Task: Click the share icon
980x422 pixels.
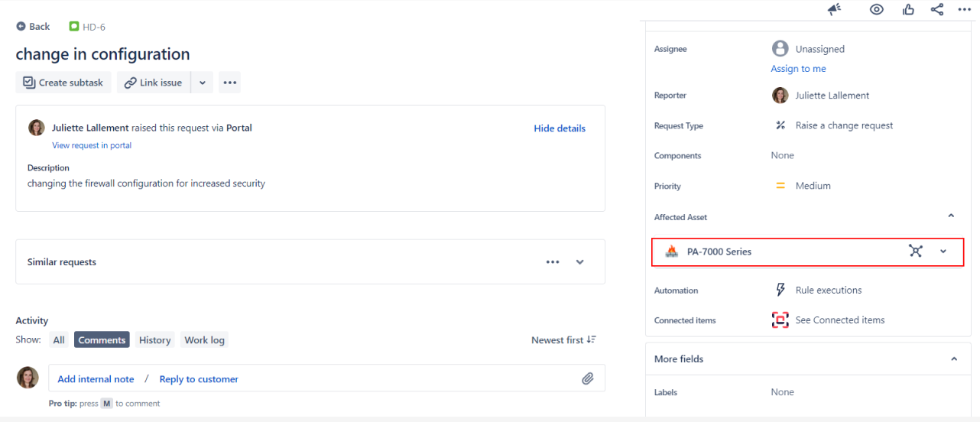Action: point(936,9)
